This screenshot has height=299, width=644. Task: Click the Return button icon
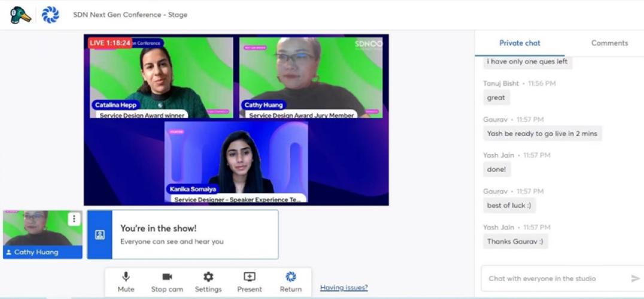tap(291, 277)
